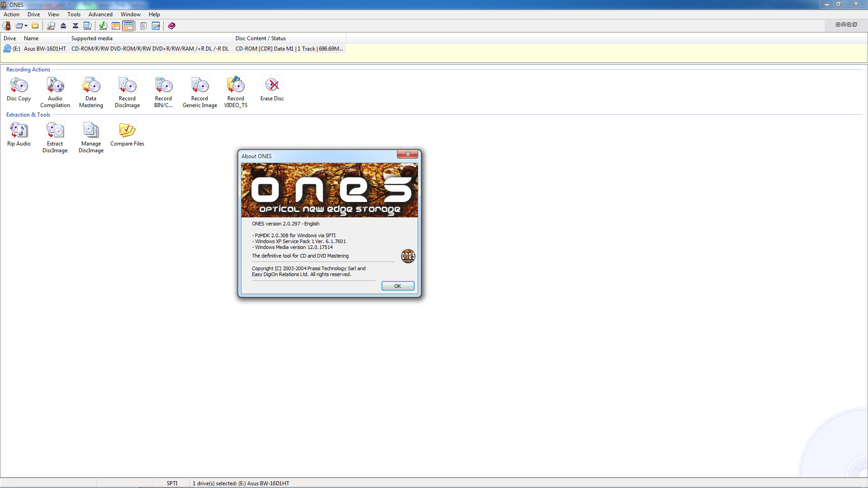Toggle the highlighted panel layout toolbar button

[x=128, y=26]
